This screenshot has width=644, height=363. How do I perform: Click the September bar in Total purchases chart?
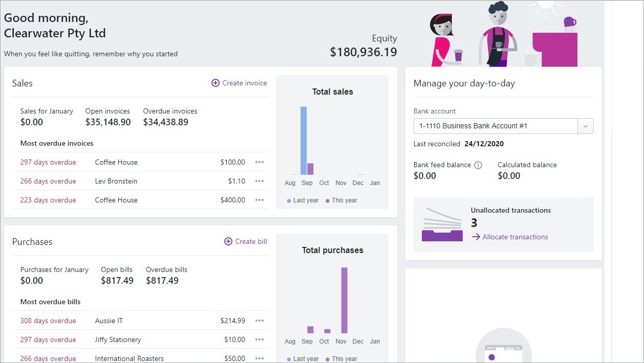310,330
